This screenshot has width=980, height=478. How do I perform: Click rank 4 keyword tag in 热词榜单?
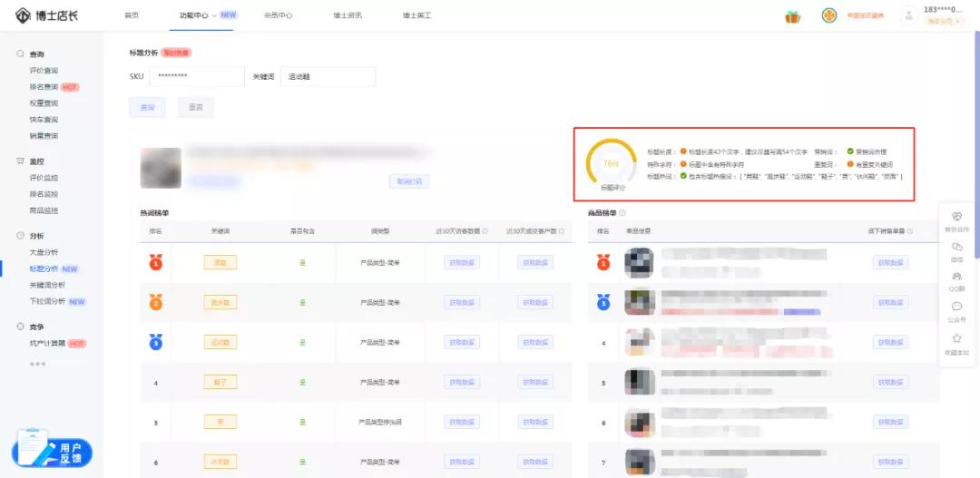[x=220, y=382]
